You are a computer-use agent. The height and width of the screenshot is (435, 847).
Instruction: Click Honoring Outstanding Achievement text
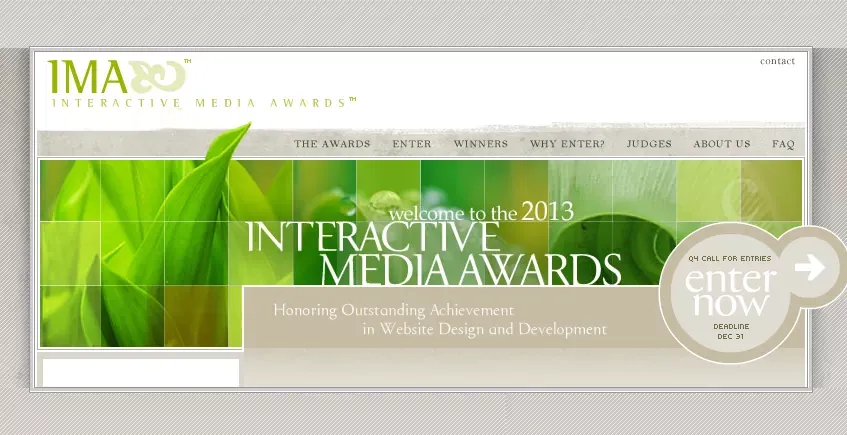pos(394,310)
